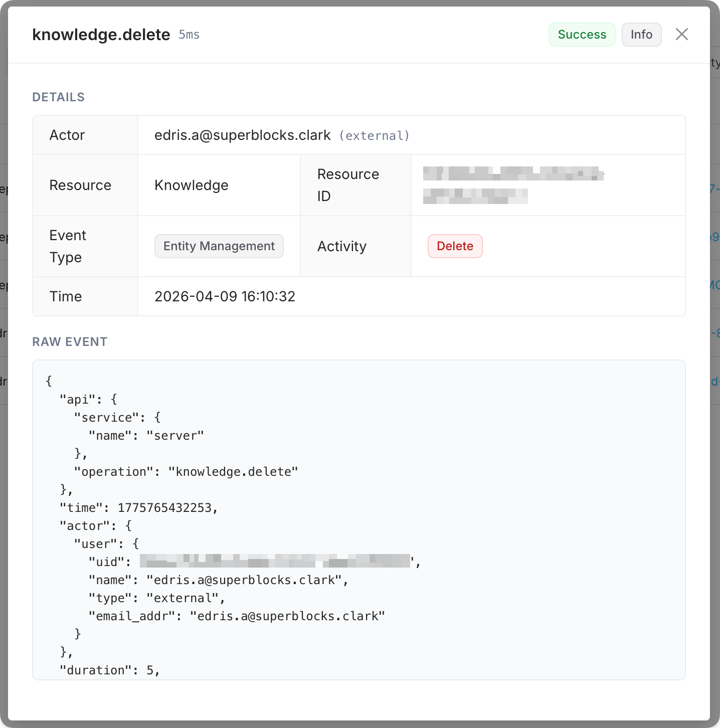Close the knowledge.delete event dialog
The height and width of the screenshot is (728, 720).
pyautogui.click(x=681, y=34)
